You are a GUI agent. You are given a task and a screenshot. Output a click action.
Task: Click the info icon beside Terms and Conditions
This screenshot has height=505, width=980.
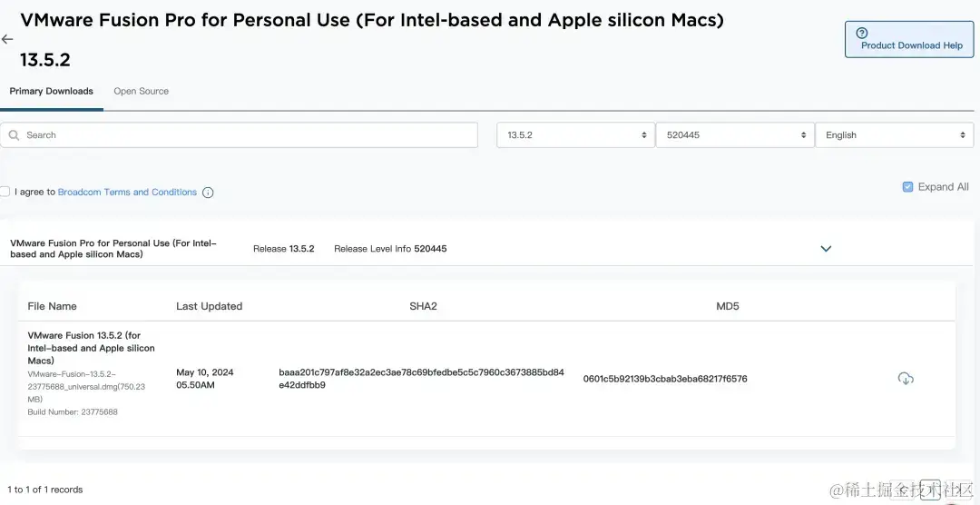click(208, 193)
